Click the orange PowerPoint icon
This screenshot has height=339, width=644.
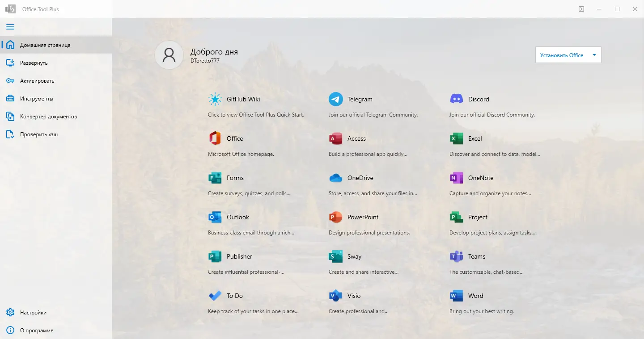[336, 217]
